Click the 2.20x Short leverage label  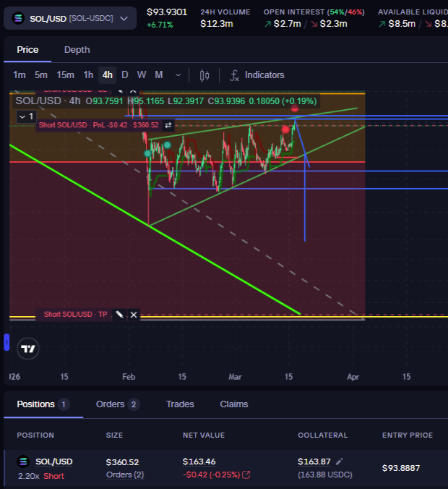click(x=41, y=476)
